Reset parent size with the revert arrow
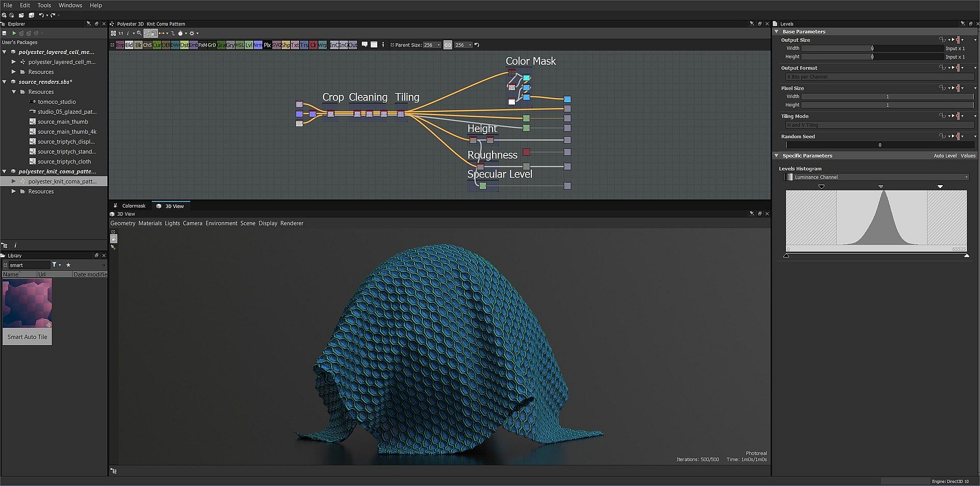 coord(477,45)
